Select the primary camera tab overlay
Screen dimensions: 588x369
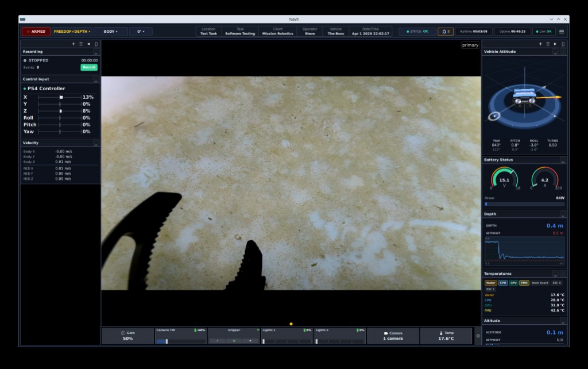470,45
